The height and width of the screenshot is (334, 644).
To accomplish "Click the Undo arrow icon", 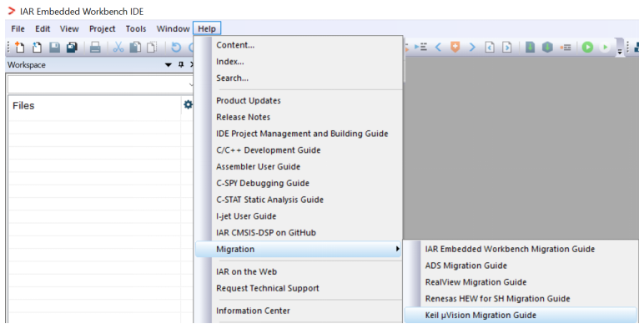I will [177, 48].
